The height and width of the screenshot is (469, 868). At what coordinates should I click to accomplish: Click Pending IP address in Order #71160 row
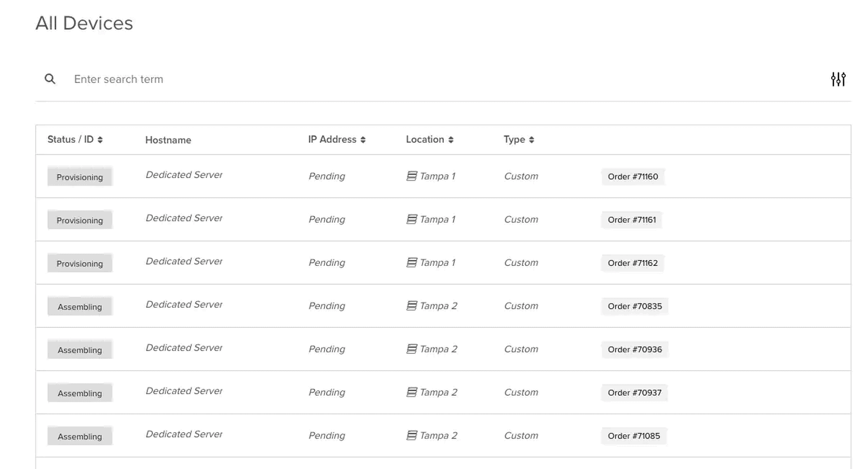point(327,176)
